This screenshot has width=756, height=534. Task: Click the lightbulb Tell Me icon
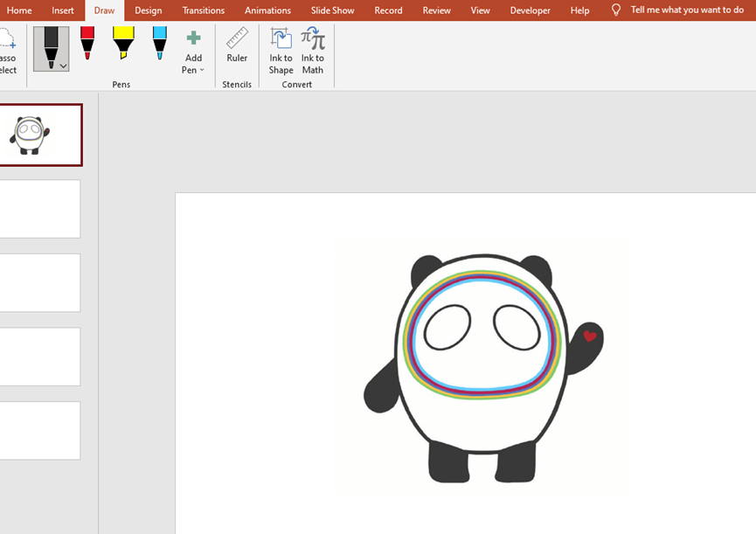tap(615, 10)
